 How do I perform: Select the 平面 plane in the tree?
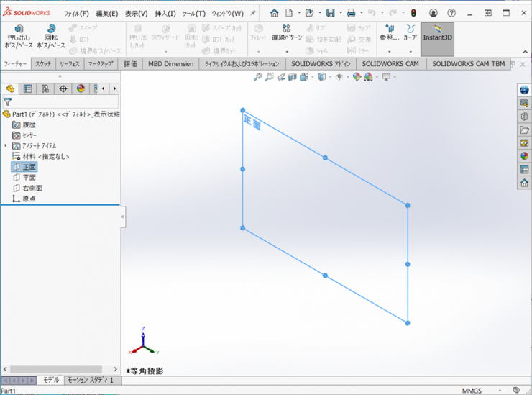pyautogui.click(x=29, y=177)
